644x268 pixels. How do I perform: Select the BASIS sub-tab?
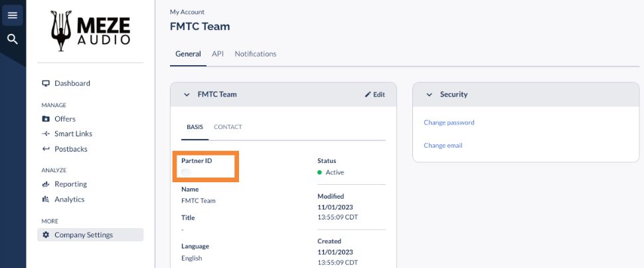pos(195,127)
